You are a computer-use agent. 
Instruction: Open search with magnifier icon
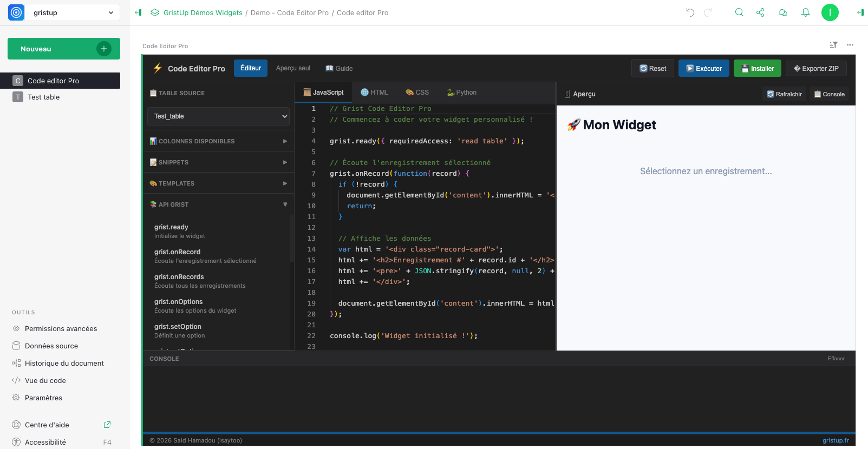tap(739, 12)
